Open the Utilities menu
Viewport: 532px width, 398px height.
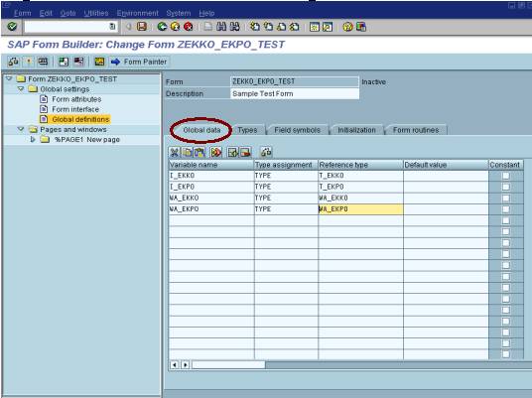[x=96, y=13]
